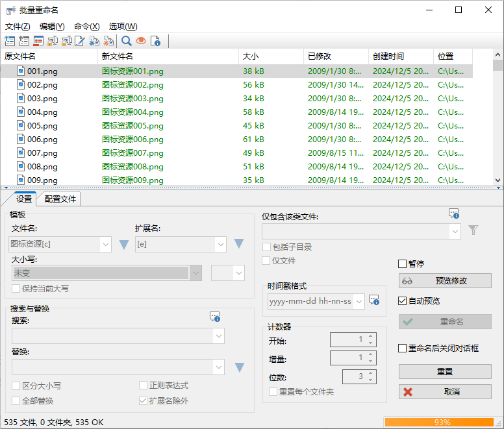
Task: Click the blue triangle next to 文件名 field
Action: [x=124, y=245]
